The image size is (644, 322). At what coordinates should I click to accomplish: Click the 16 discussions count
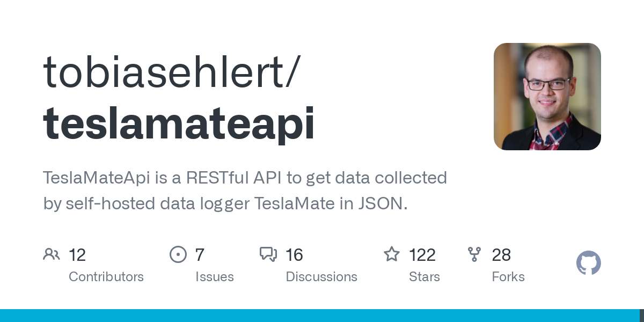click(295, 254)
